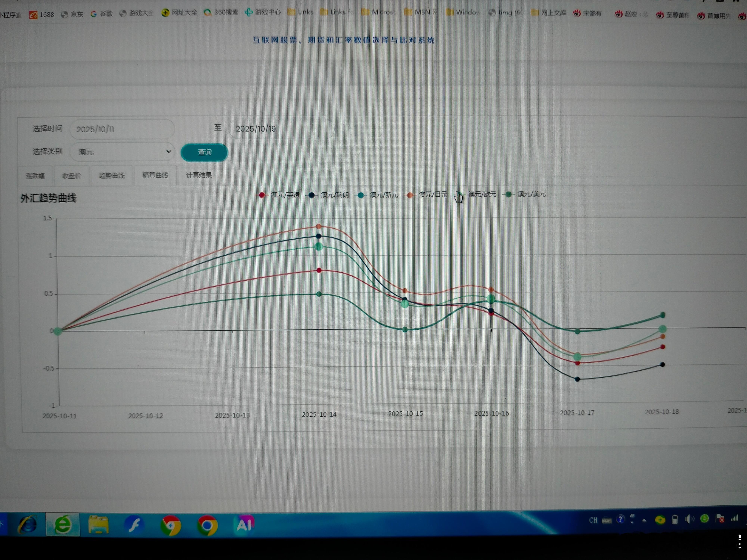
Task: Click the start date field 2025/10/11
Action: [x=122, y=129]
